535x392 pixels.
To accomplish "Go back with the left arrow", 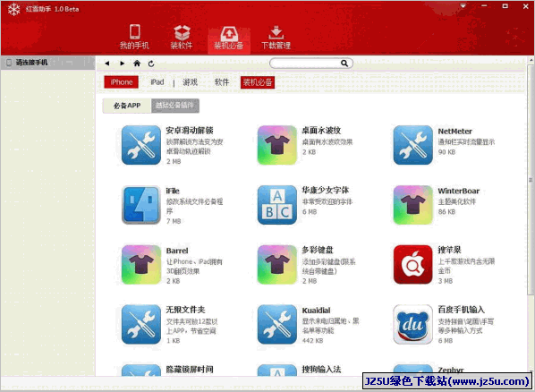I will (107, 64).
